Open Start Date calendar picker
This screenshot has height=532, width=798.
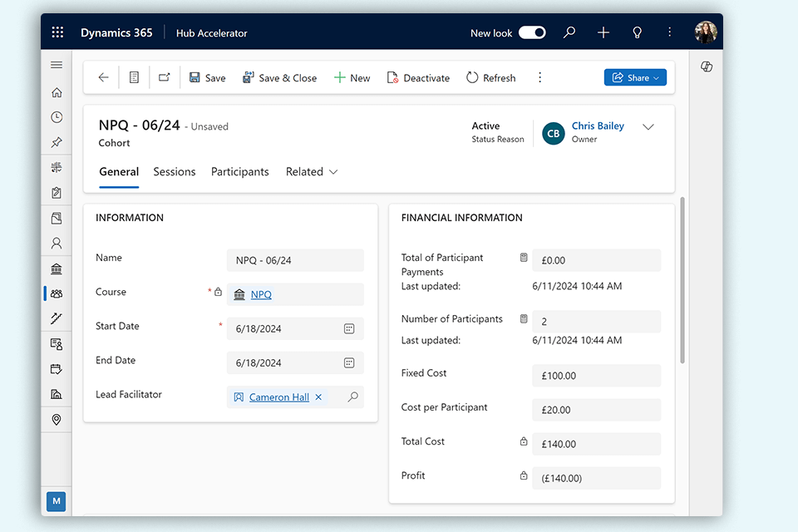[x=349, y=328]
